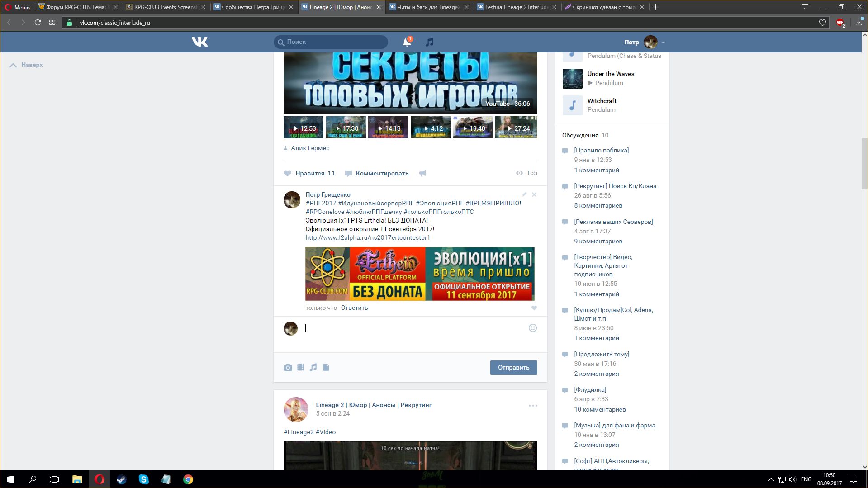Click the Поиск search field
Image resolution: width=868 pixels, height=488 pixels.
331,42
